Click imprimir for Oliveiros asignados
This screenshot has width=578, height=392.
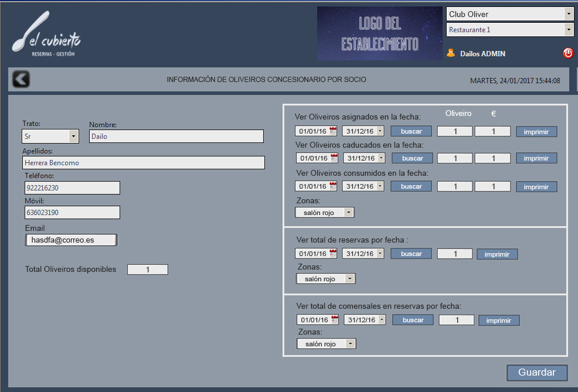pyautogui.click(x=536, y=132)
